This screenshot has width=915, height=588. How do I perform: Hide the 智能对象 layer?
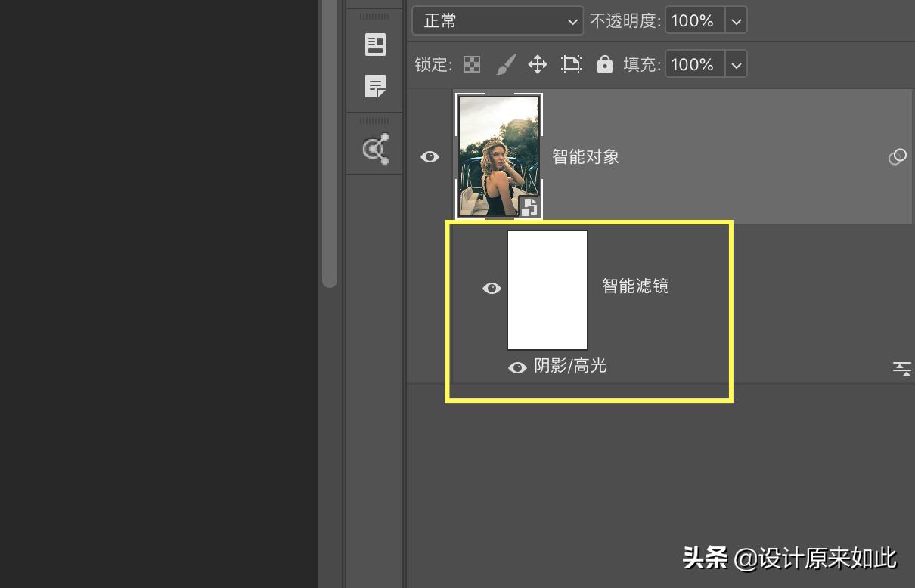click(x=430, y=156)
